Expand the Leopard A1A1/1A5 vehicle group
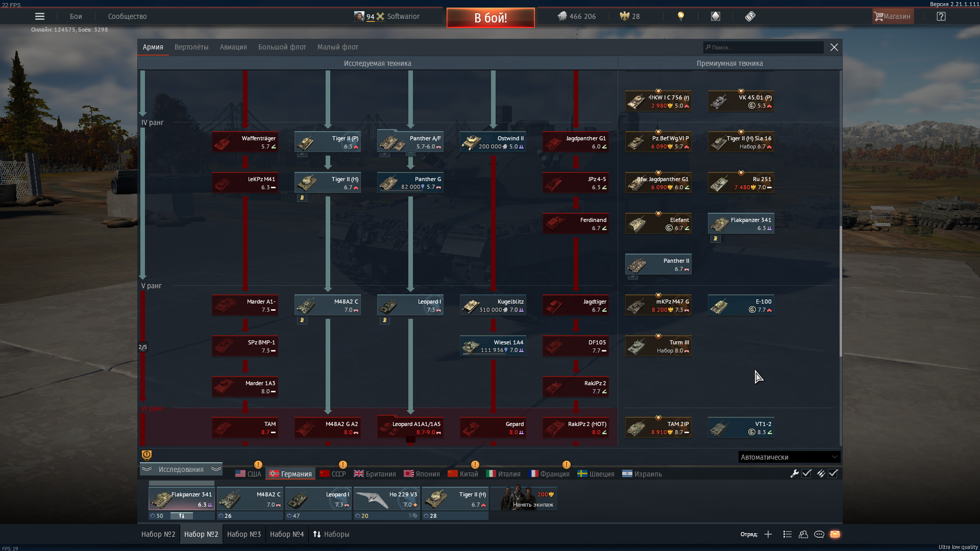This screenshot has height=551, width=980. 410,439
